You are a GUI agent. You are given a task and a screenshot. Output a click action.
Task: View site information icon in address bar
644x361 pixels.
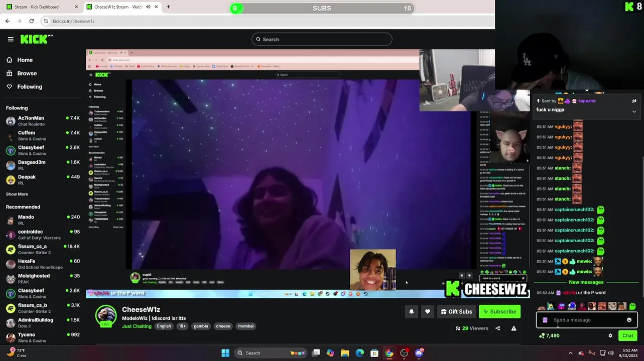click(x=46, y=21)
